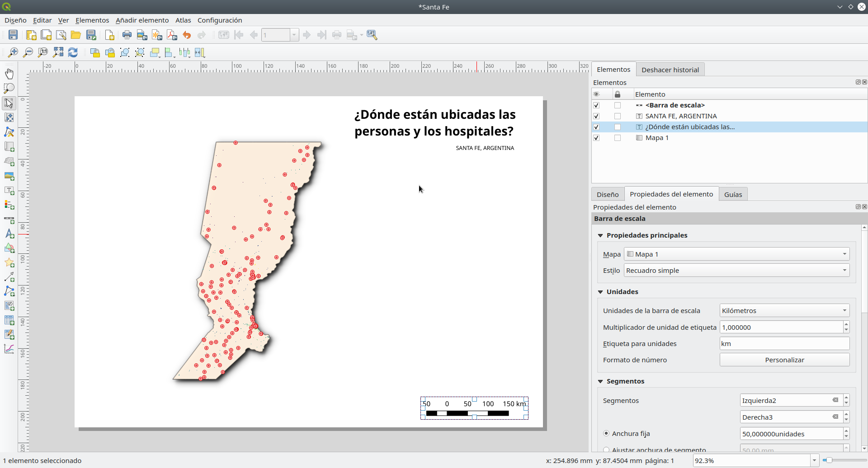Switch to the Guías tab
Viewport: 868px width, 468px height.
coord(733,194)
